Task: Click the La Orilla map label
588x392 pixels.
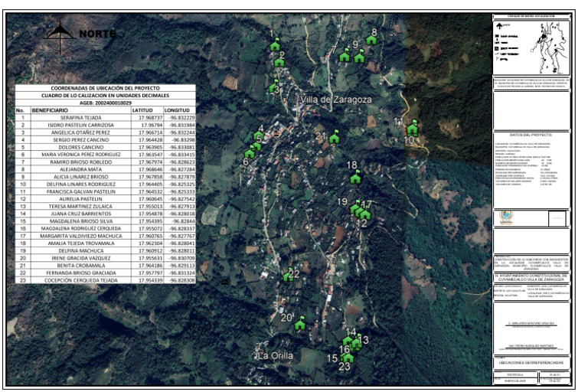Action: tap(275, 355)
